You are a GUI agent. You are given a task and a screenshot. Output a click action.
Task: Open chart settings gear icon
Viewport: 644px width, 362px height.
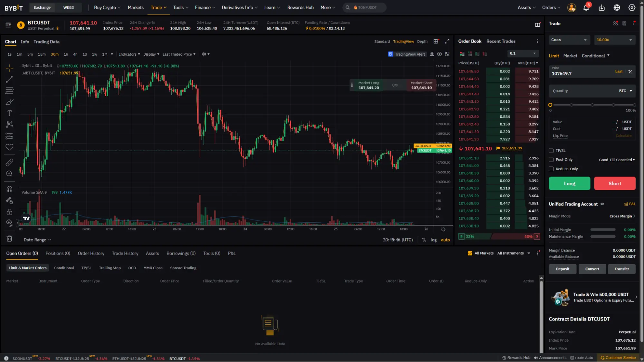[x=439, y=54]
